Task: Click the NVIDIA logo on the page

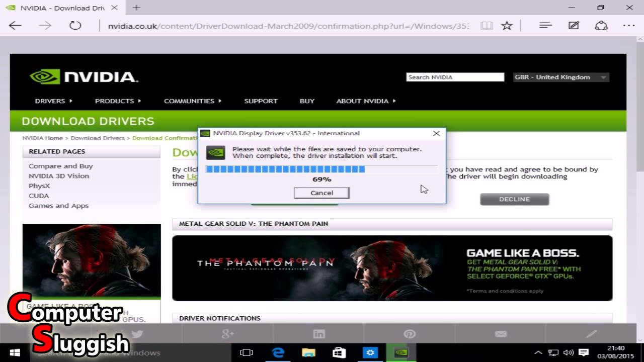Action: [84, 77]
